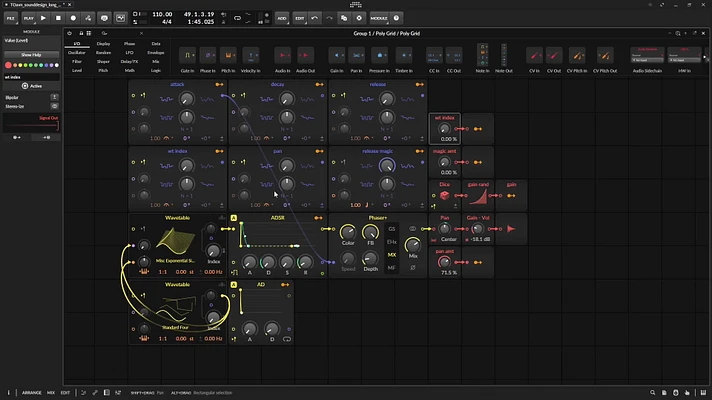The width and height of the screenshot is (712, 400).
Task: Toggle the A button on AD module
Action: point(233,285)
